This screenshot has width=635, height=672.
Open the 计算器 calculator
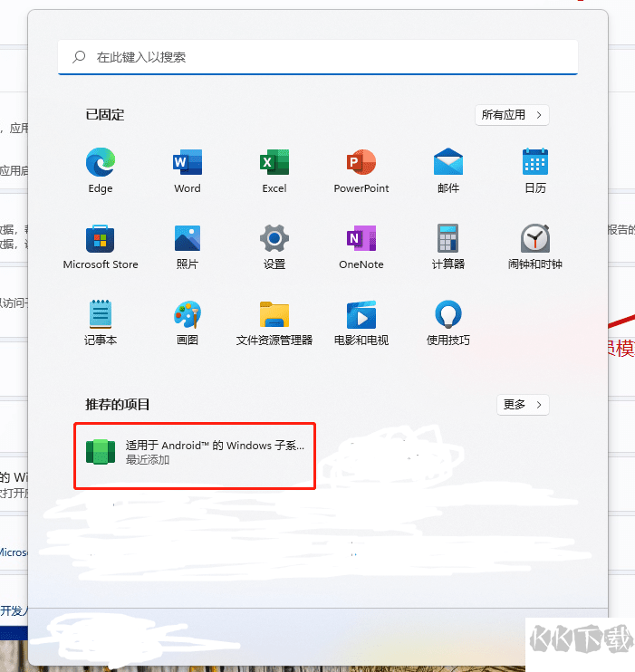point(448,238)
